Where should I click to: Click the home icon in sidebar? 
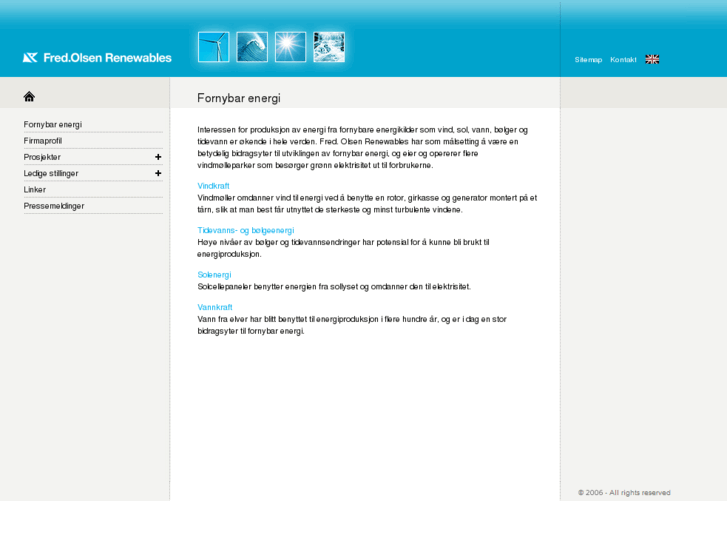[x=29, y=96]
